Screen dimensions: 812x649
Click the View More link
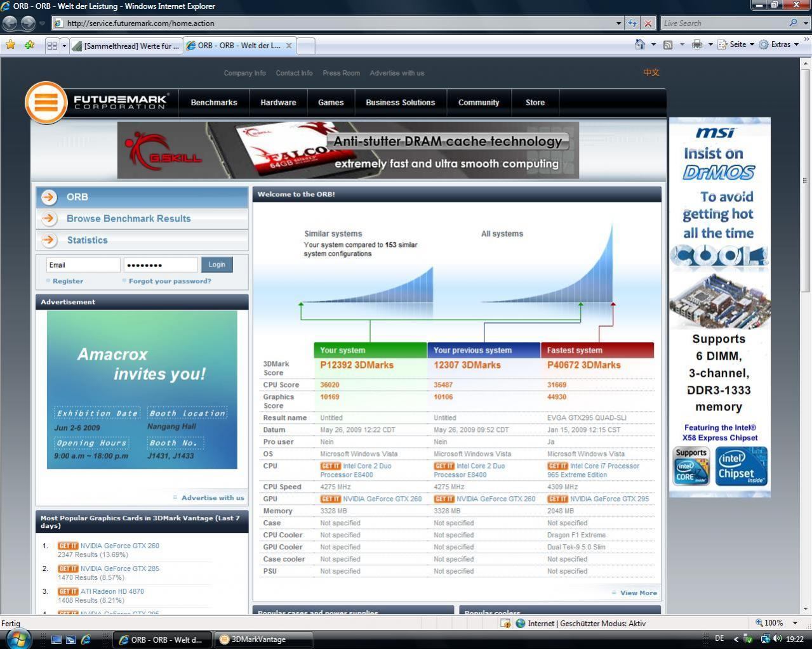point(639,593)
